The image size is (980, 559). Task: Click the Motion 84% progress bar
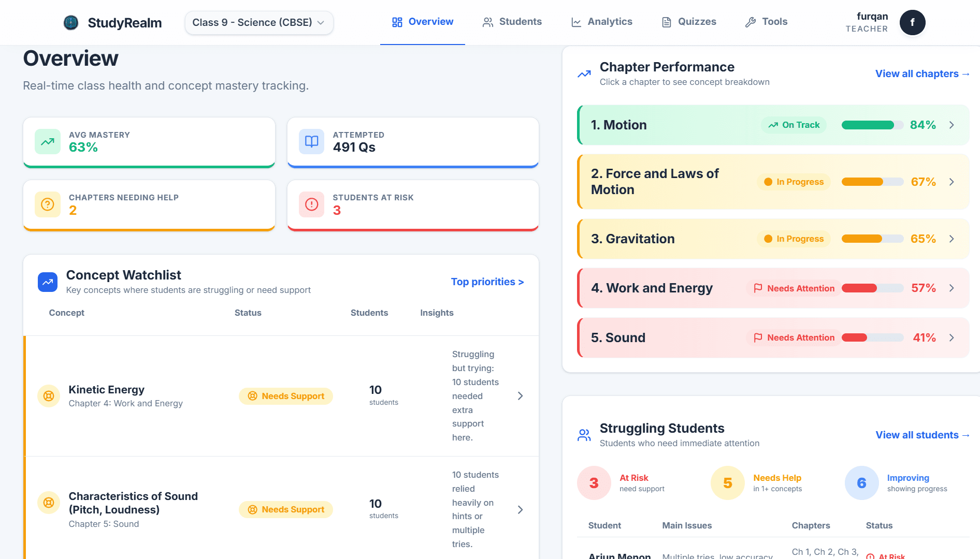coord(872,125)
